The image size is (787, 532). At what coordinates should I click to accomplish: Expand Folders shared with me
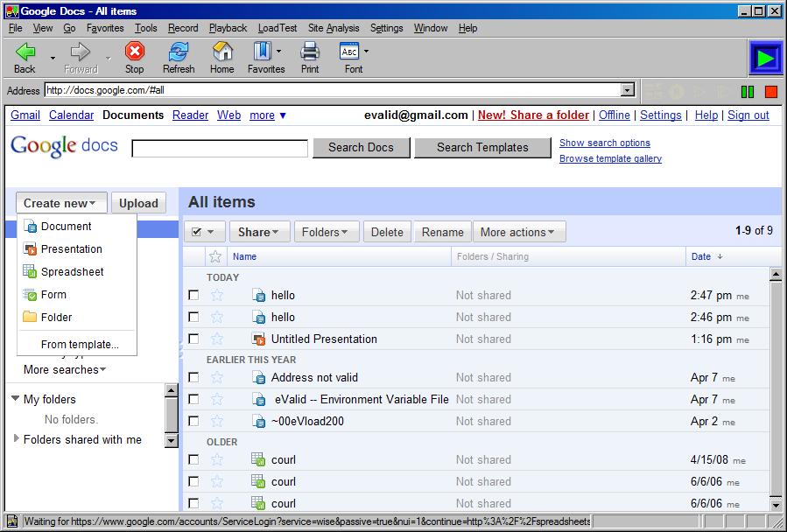click(x=16, y=439)
